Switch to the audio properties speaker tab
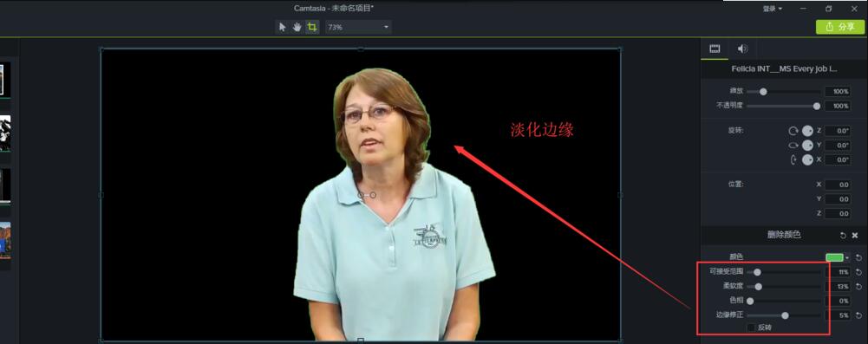 [x=742, y=49]
